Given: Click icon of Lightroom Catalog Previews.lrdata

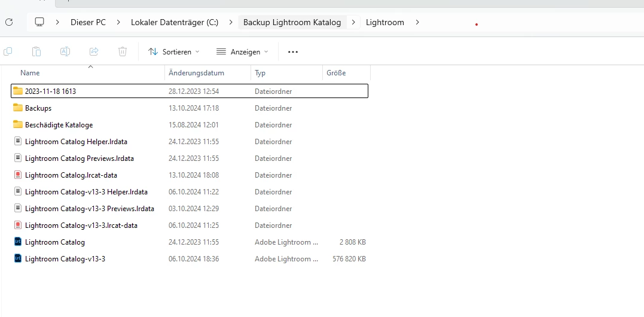Looking at the screenshot, I should pos(18,158).
